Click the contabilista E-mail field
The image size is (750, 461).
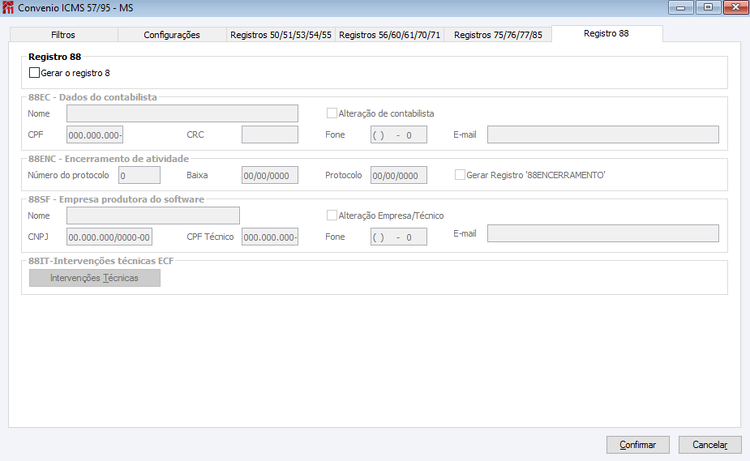click(603, 134)
